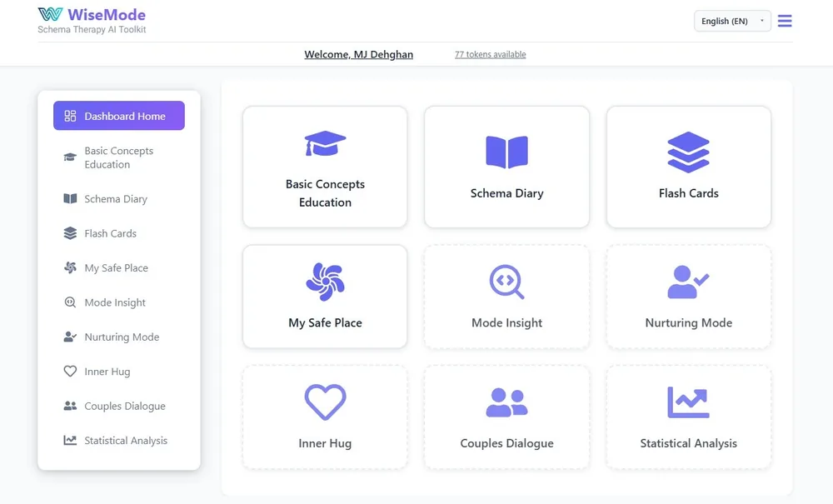The height and width of the screenshot is (504, 833).
Task: Click the graduation cap icon in sidebar
Action: (70, 157)
